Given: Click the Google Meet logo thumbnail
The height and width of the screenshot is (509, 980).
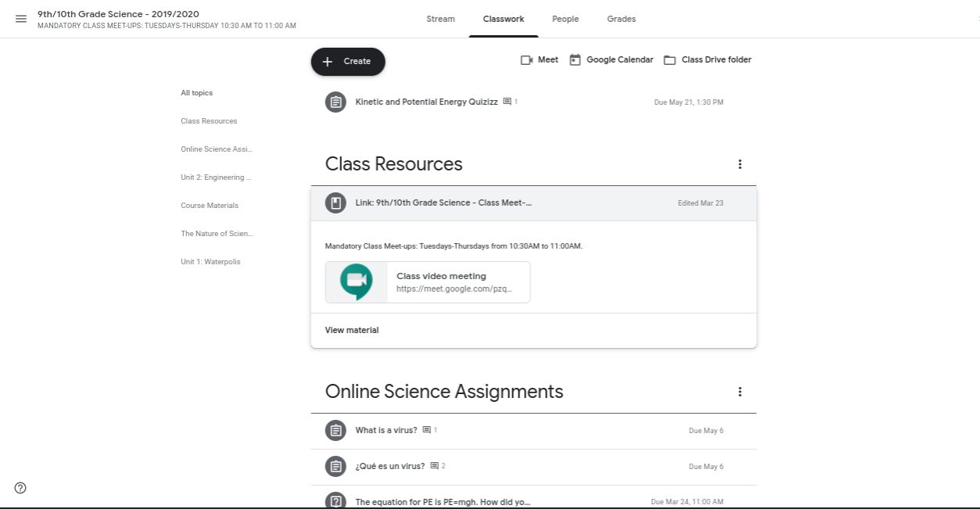Looking at the screenshot, I should click(357, 282).
